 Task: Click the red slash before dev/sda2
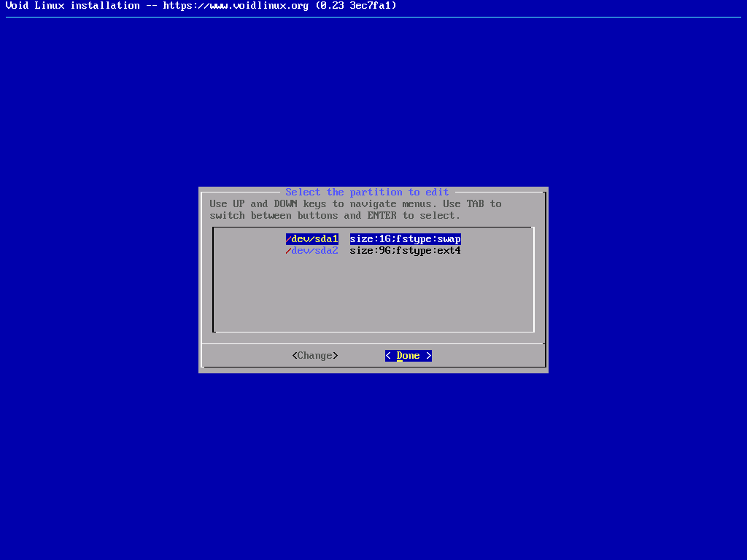pyautogui.click(x=289, y=251)
